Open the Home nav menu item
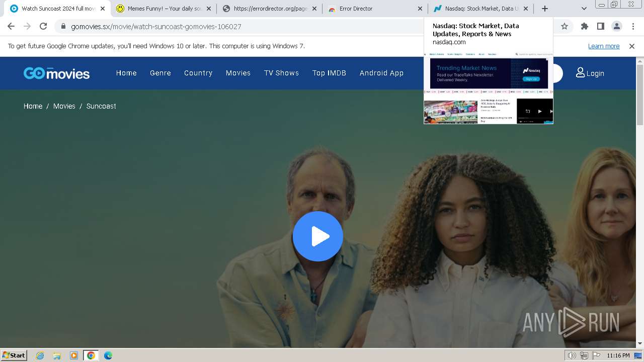This screenshot has width=644, height=362. (126, 73)
